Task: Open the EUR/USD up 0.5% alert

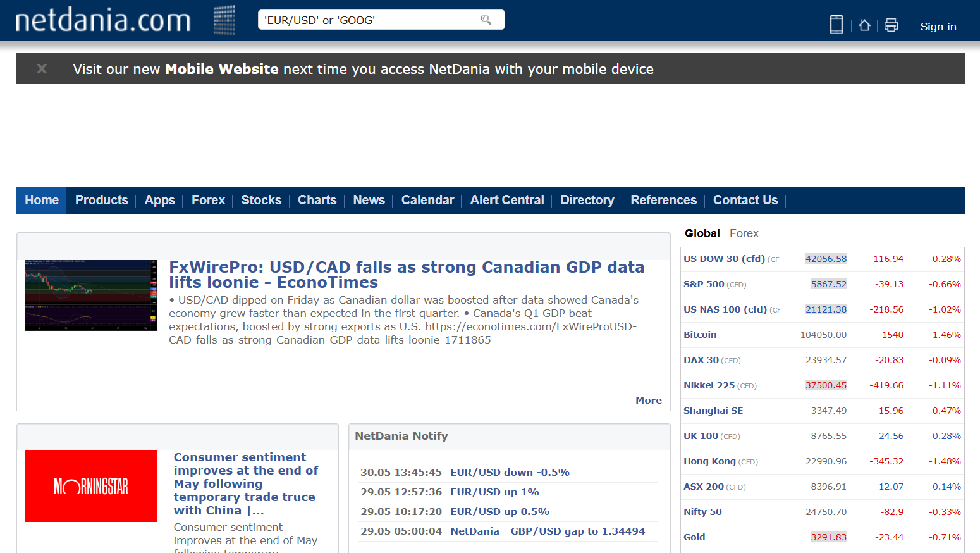Action: click(500, 512)
